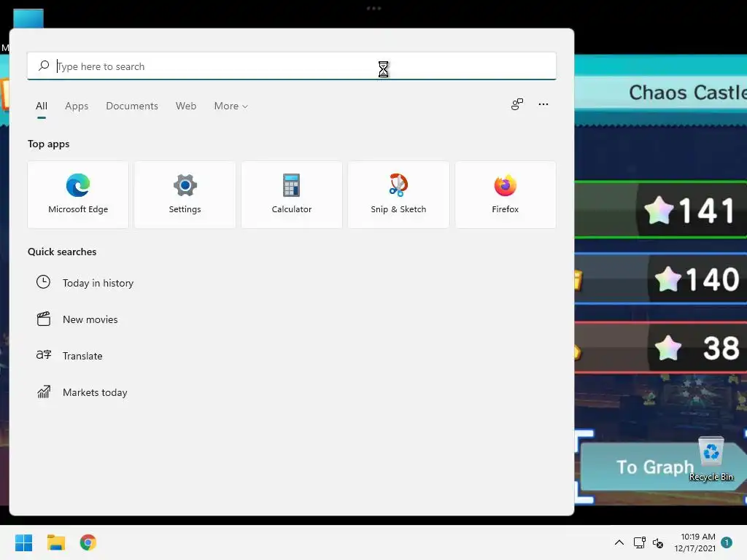Image resolution: width=747 pixels, height=560 pixels.
Task: Open Google Chrome from the taskbar
Action: coord(88,542)
